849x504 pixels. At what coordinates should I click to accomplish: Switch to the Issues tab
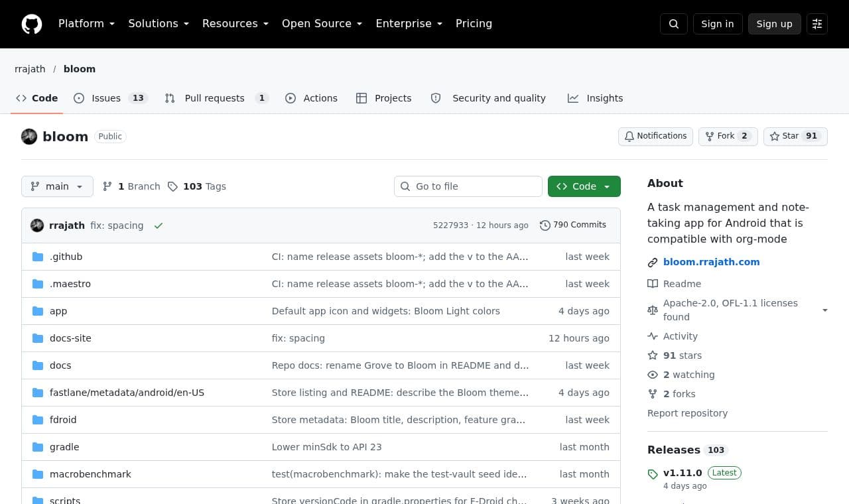click(110, 98)
